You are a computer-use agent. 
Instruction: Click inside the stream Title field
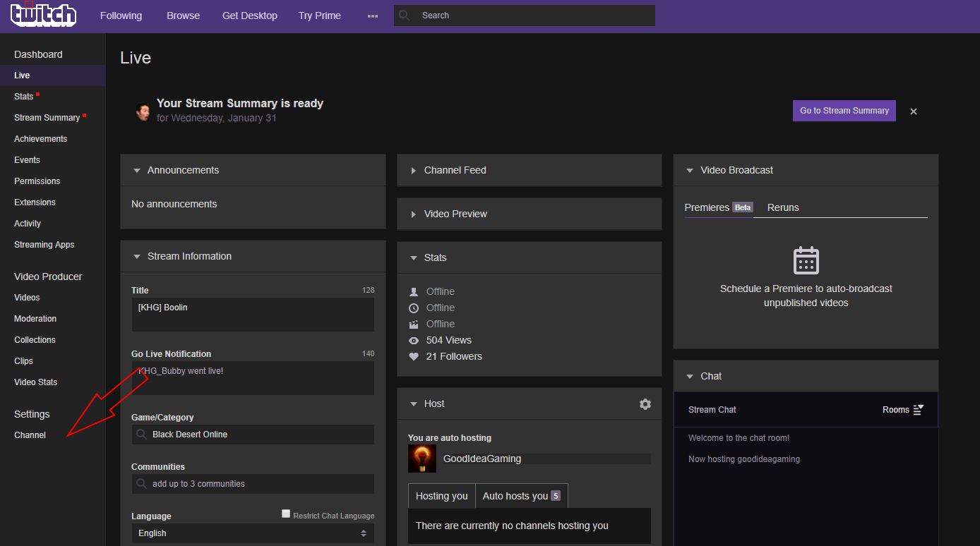[253, 312]
